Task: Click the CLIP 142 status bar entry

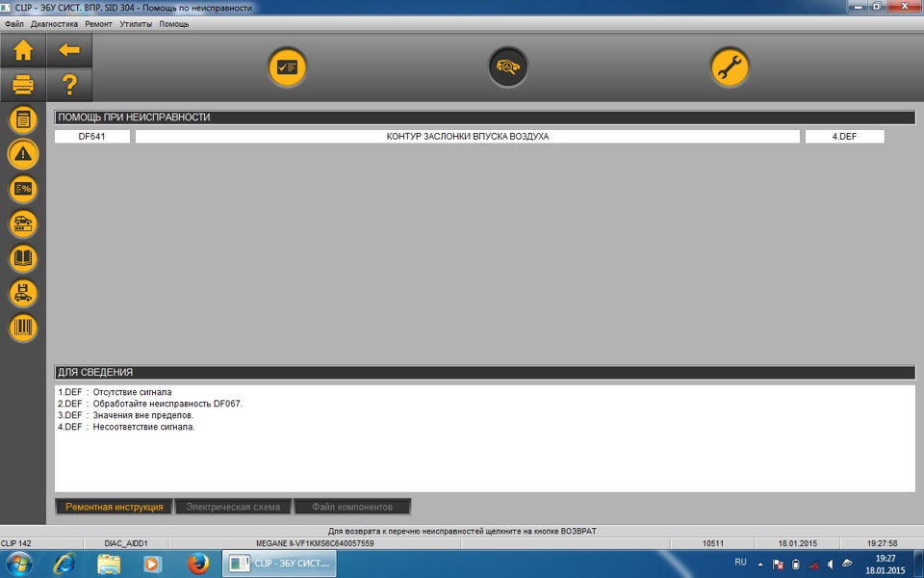Action: pos(16,543)
